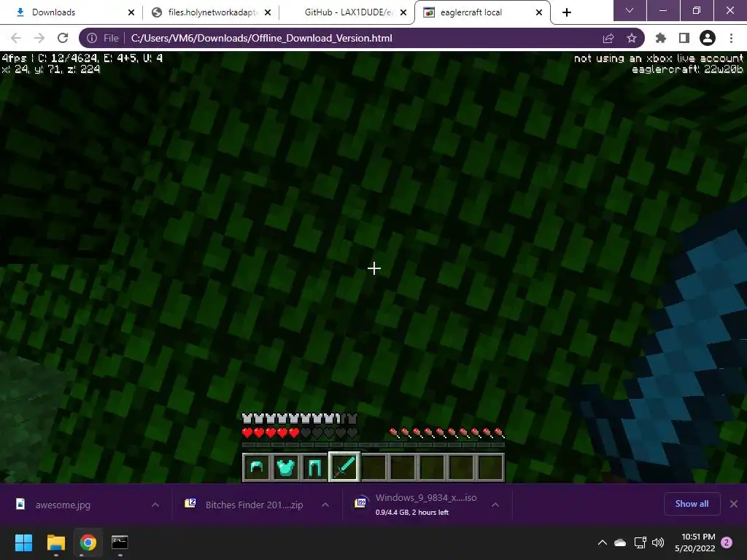The width and height of the screenshot is (747, 560).
Task: Open the Chrome profile avatar
Action: click(708, 38)
